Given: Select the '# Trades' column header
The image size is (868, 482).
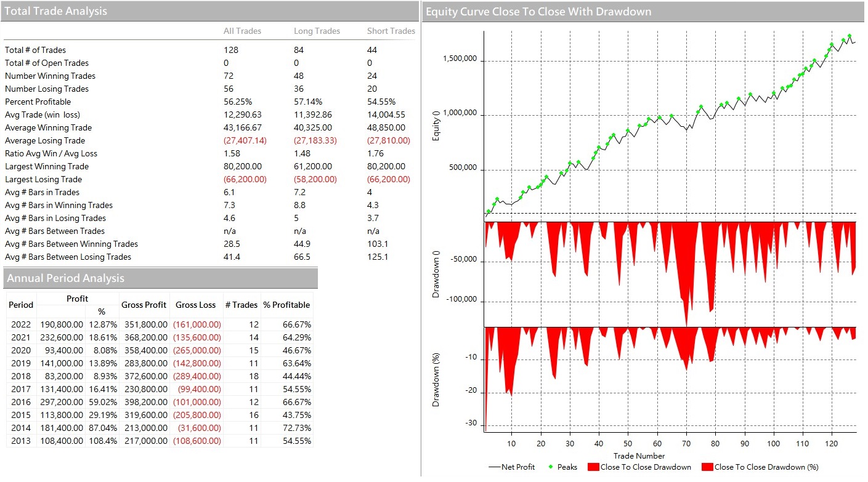Looking at the screenshot, I should coord(241,305).
